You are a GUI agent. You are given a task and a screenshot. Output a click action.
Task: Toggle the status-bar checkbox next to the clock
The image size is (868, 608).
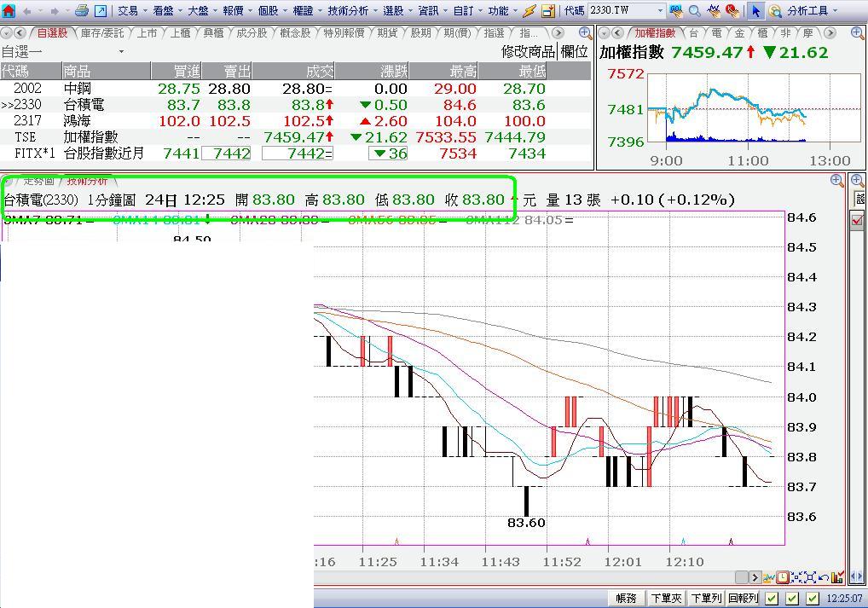click(x=812, y=599)
